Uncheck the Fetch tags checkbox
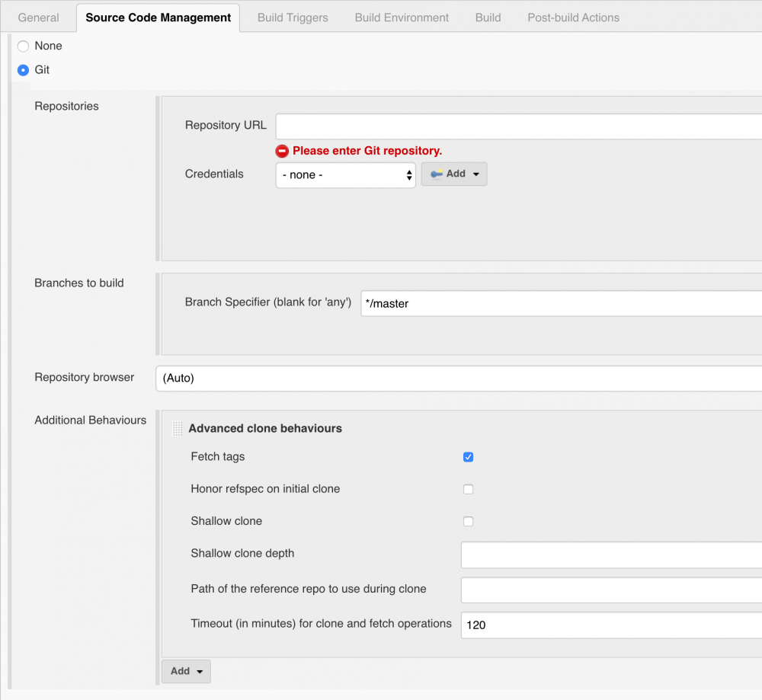The image size is (762, 700). (x=468, y=457)
